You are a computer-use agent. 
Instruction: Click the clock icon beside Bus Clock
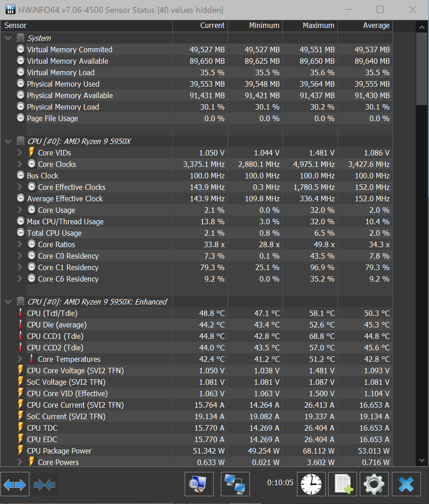click(21, 175)
